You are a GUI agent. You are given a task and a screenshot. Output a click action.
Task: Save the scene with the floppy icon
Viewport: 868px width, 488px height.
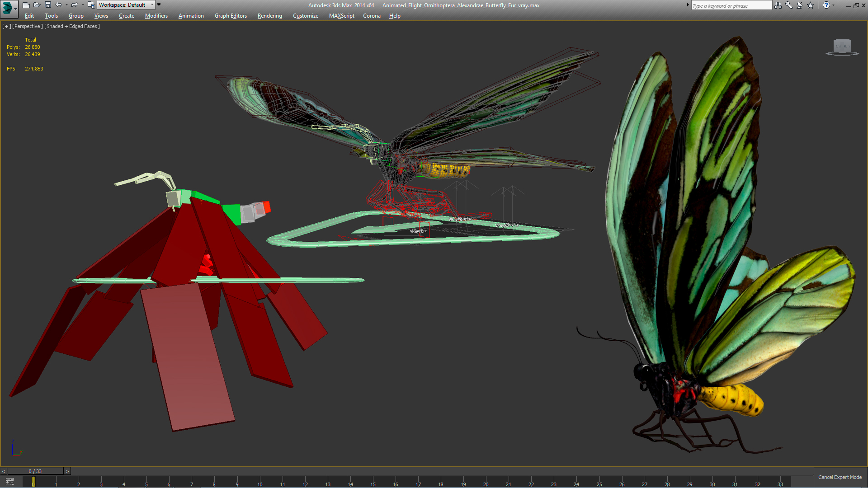coord(48,5)
